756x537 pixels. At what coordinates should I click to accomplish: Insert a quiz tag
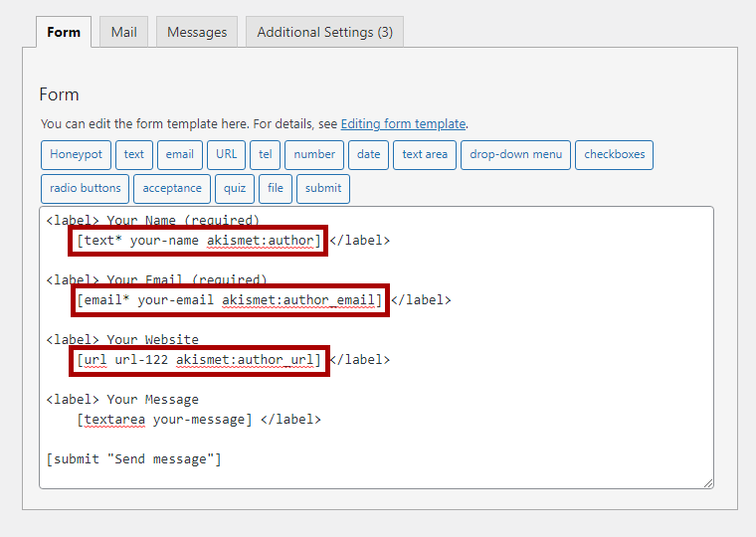click(x=235, y=189)
